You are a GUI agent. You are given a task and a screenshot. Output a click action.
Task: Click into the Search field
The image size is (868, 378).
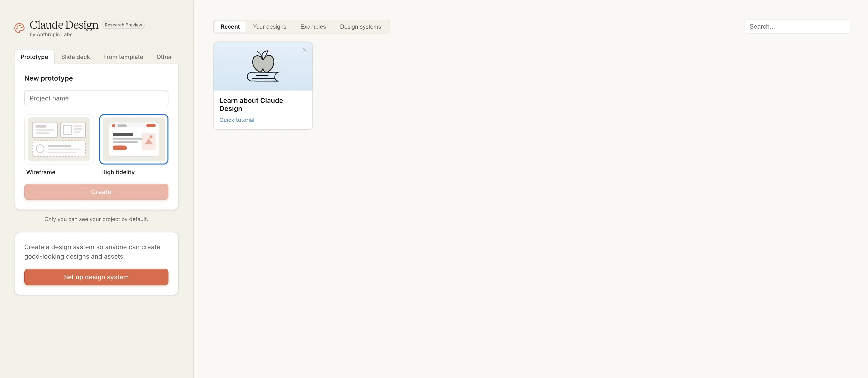(x=797, y=27)
